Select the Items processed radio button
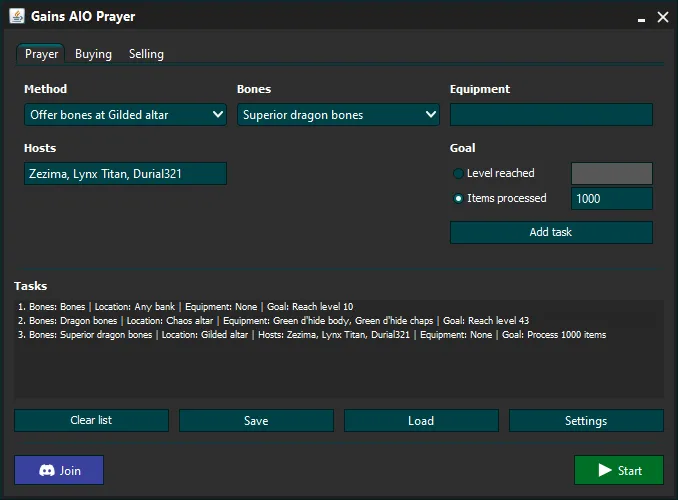This screenshot has height=500, width=678. point(458,199)
